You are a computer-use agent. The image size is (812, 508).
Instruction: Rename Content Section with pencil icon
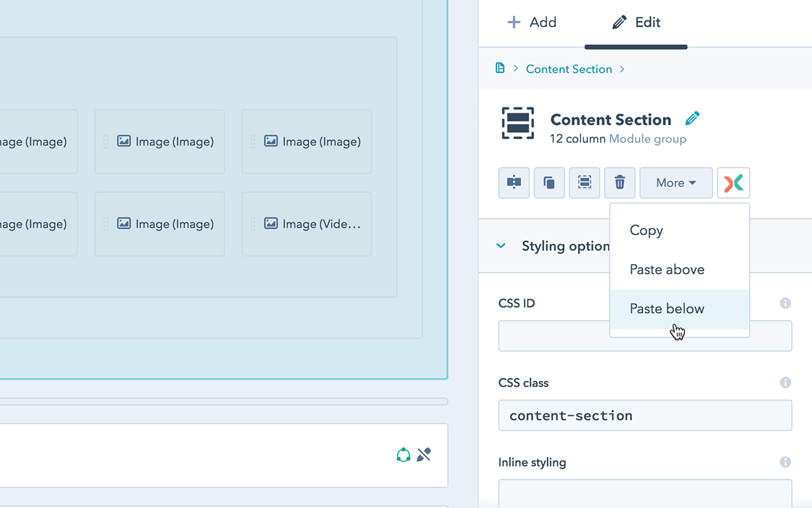coord(693,119)
